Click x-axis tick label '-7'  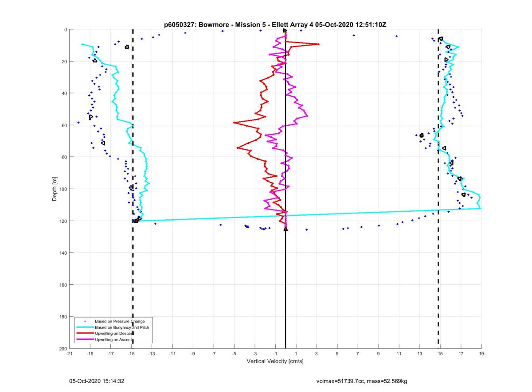click(214, 354)
